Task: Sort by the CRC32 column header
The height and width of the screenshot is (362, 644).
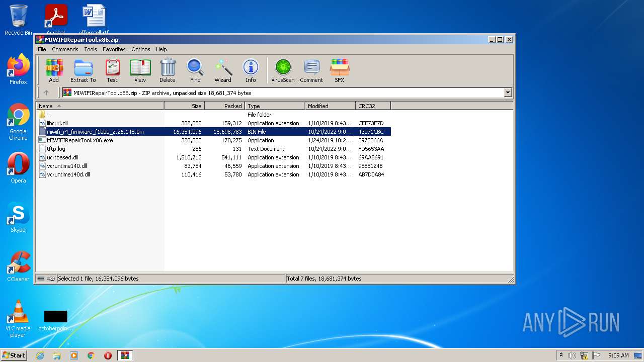Action: (373, 106)
